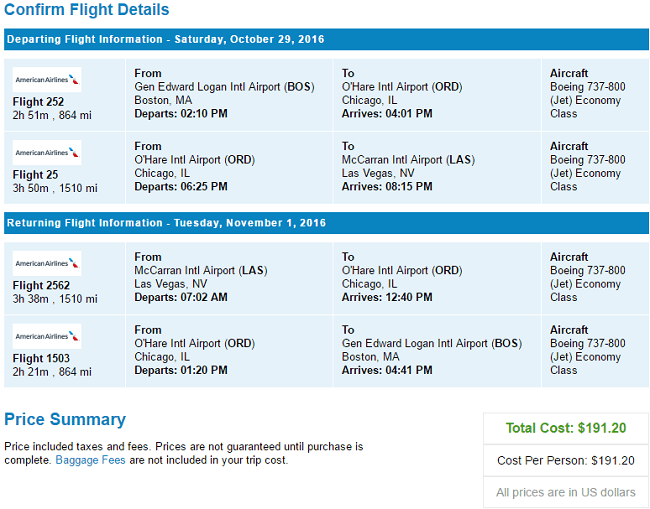The image size is (650, 509).
Task: Click the Total Cost $191.20 box
Action: (566, 428)
